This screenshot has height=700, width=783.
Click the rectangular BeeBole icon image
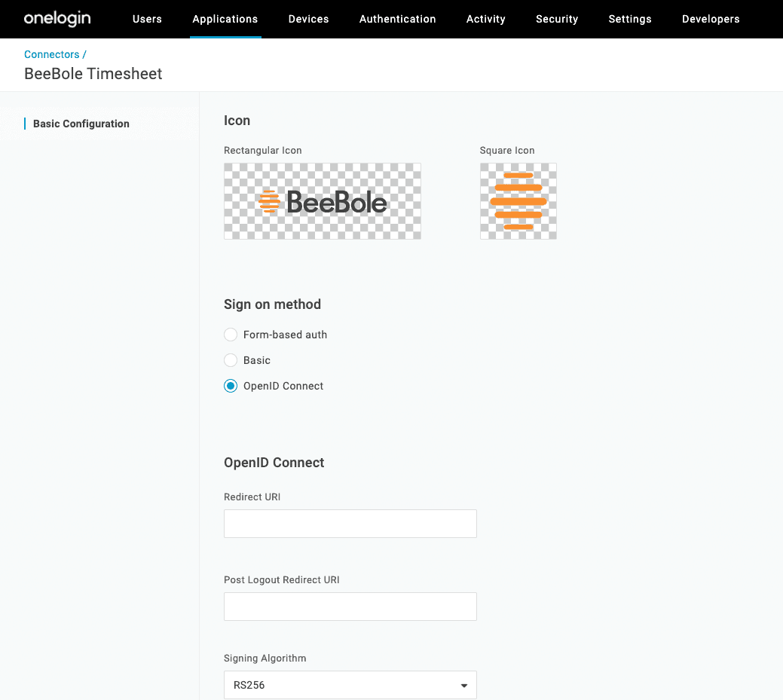click(x=323, y=201)
